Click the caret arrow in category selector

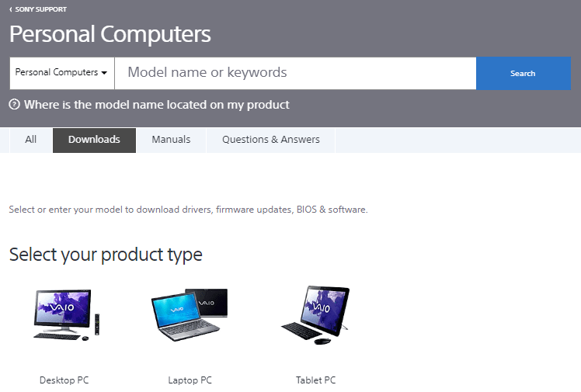coord(104,73)
